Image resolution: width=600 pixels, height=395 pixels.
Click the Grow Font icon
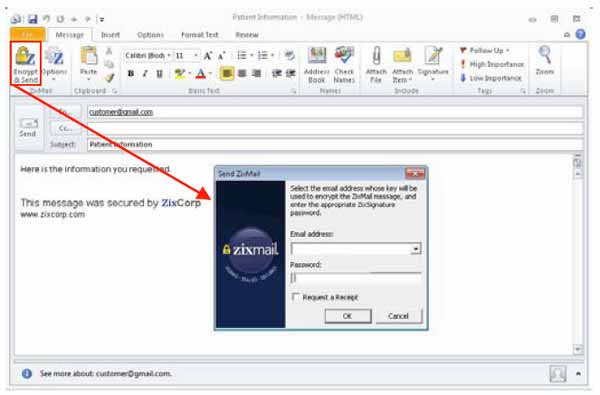coord(208,56)
